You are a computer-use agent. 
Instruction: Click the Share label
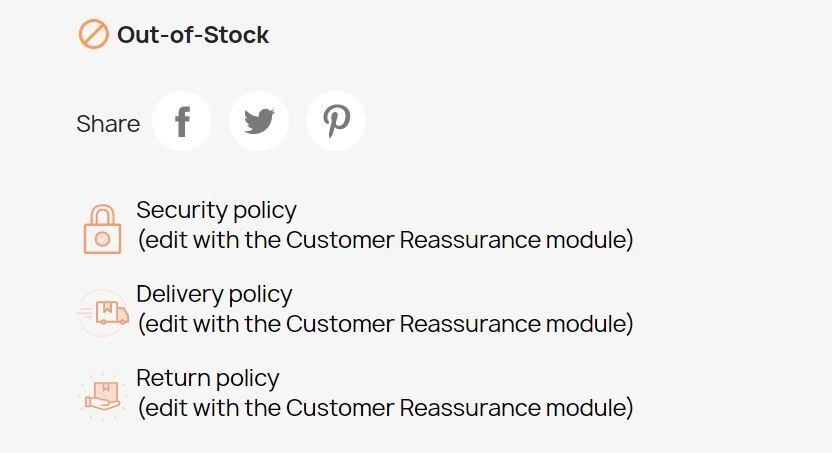click(108, 124)
